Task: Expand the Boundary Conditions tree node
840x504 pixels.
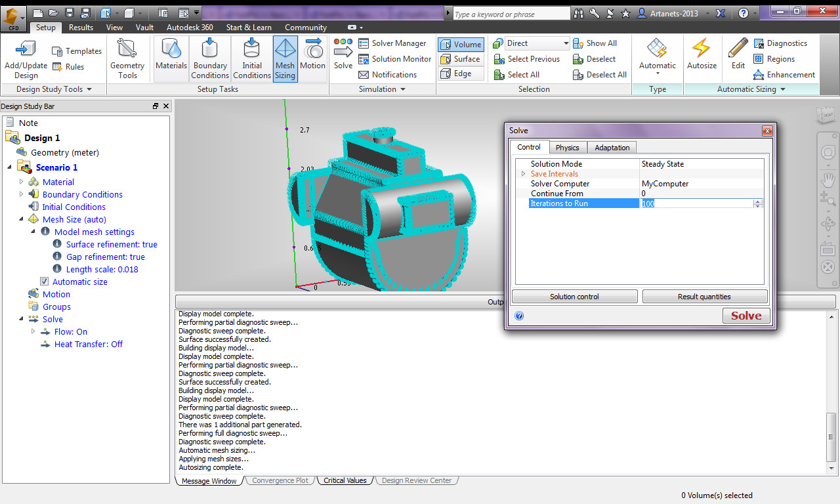Action: [x=21, y=194]
